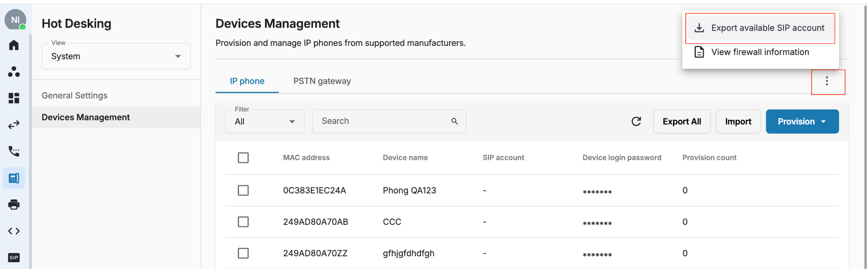868x269 pixels.
Task: Click the Search input field
Action: (x=389, y=121)
